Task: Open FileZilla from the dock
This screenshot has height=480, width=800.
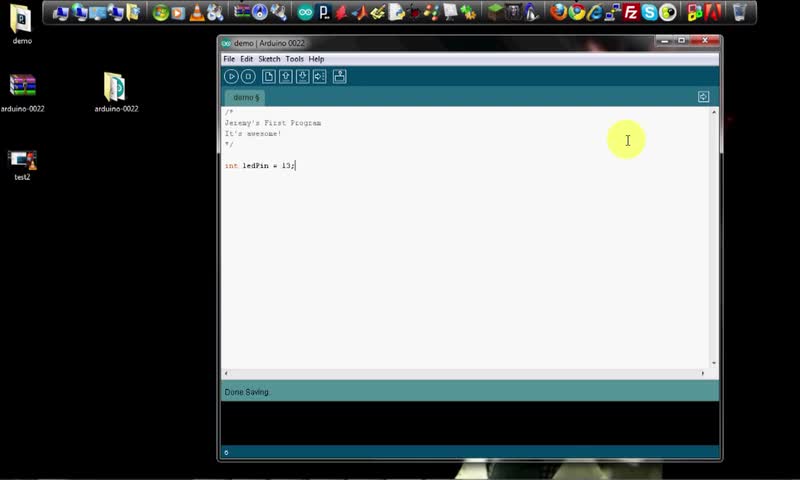Action: (631, 12)
